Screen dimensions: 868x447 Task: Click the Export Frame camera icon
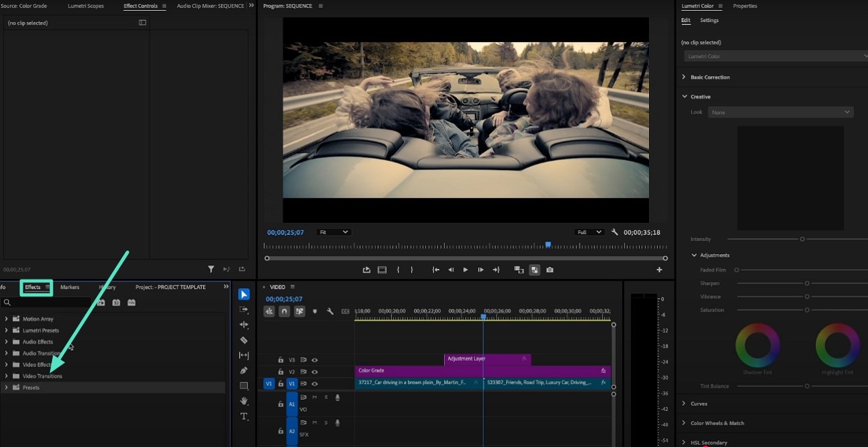tap(550, 270)
